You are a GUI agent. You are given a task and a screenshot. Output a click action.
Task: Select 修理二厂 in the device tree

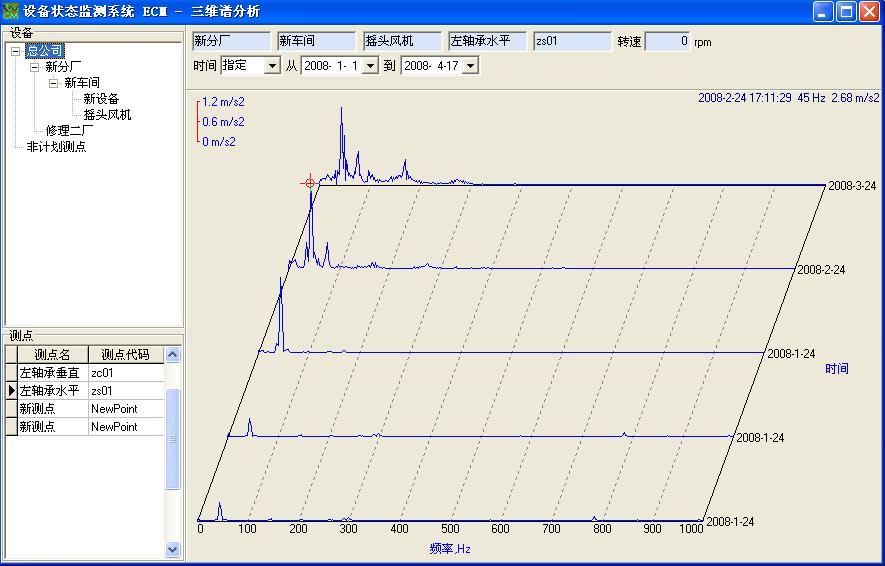[69, 131]
